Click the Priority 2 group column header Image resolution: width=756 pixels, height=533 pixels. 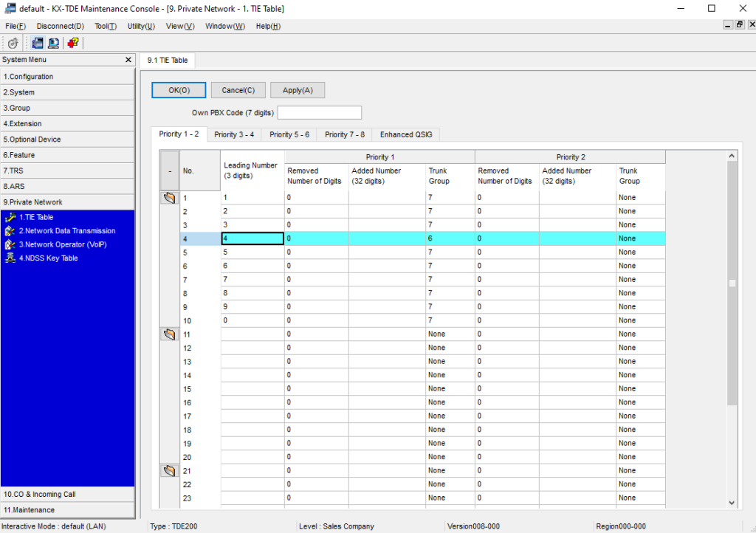tap(571, 157)
